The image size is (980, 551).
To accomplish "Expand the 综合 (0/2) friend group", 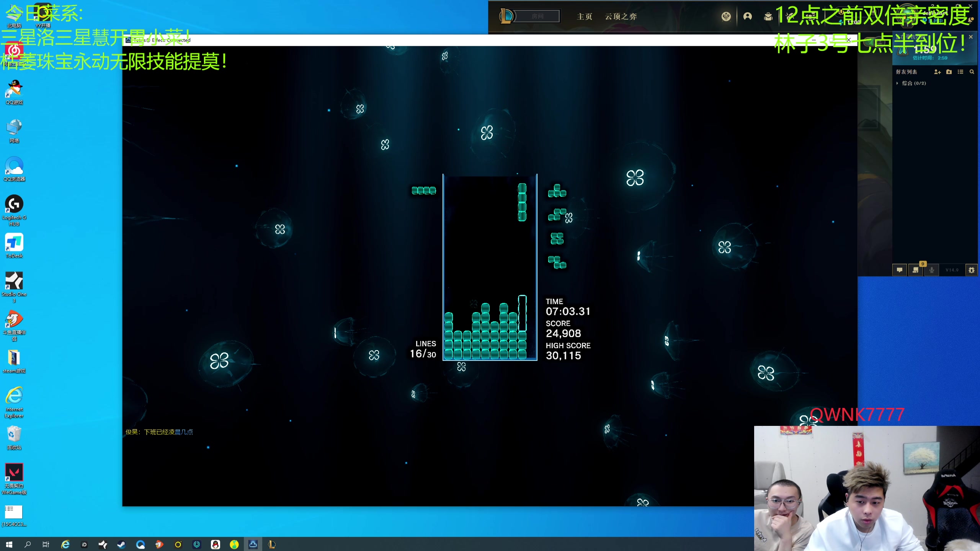I will (x=911, y=83).
